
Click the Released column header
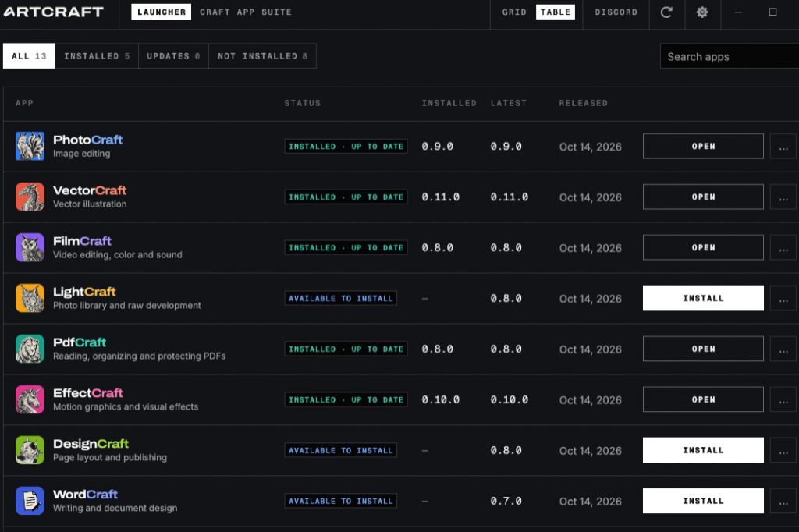(x=584, y=103)
